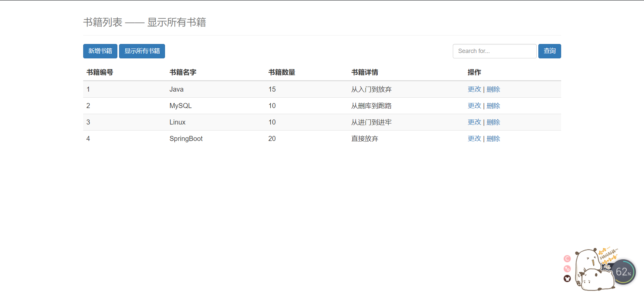Delete the SpringBoot book via 删除

(x=493, y=139)
